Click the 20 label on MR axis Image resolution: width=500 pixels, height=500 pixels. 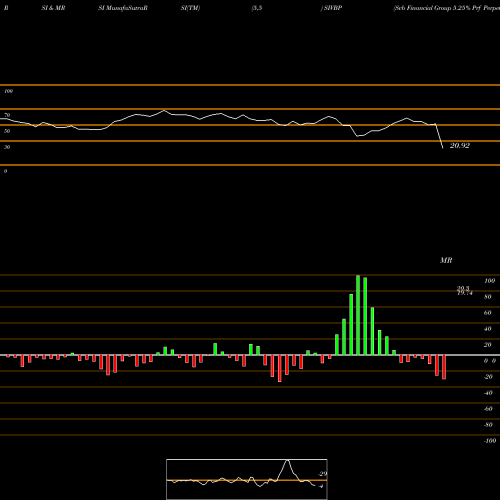pyautogui.click(x=488, y=345)
